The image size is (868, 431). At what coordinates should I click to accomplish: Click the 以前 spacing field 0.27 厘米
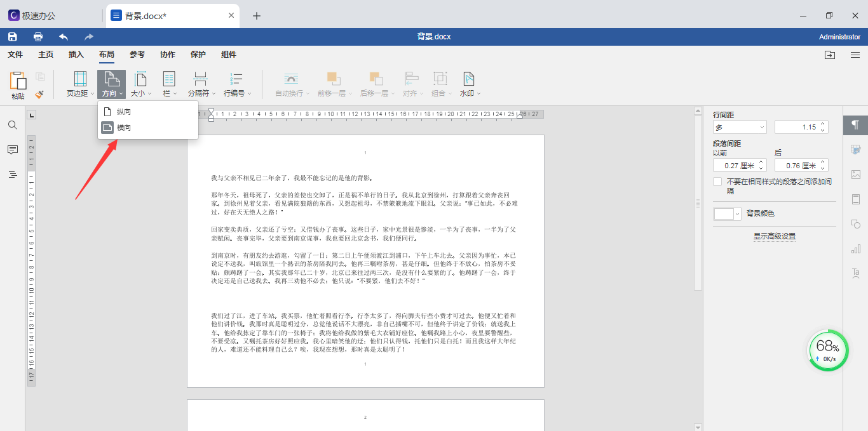[x=740, y=165]
